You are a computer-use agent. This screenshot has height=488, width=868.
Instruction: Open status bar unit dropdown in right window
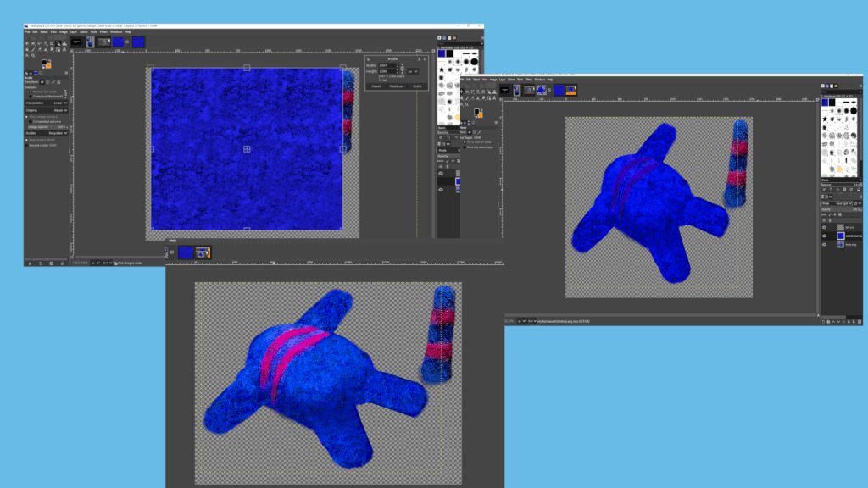(521, 321)
